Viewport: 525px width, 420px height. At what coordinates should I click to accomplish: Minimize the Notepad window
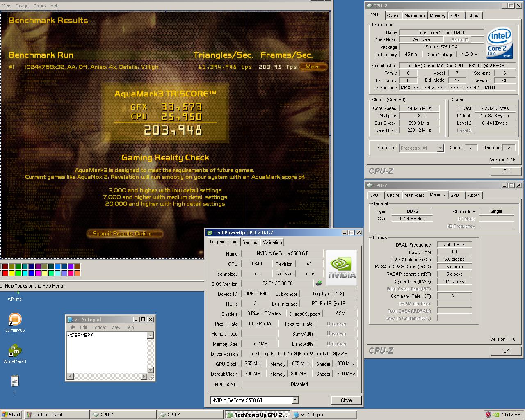[x=136, y=320]
